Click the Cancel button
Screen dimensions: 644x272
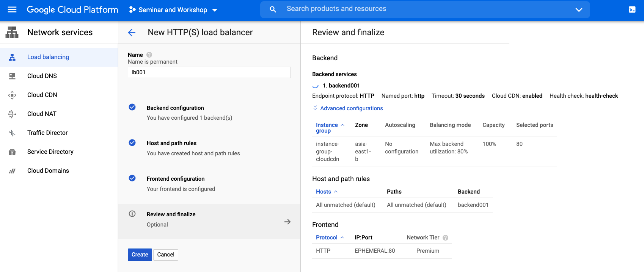pyautogui.click(x=166, y=255)
